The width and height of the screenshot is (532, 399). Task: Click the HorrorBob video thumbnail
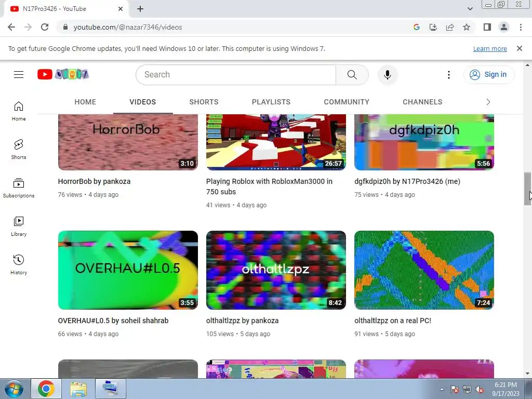[128, 142]
